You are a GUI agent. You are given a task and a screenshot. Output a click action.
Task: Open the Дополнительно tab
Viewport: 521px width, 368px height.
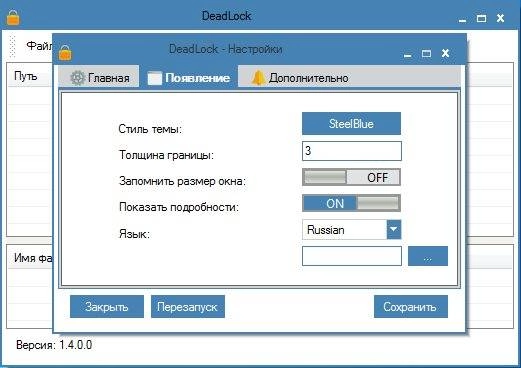(x=299, y=77)
